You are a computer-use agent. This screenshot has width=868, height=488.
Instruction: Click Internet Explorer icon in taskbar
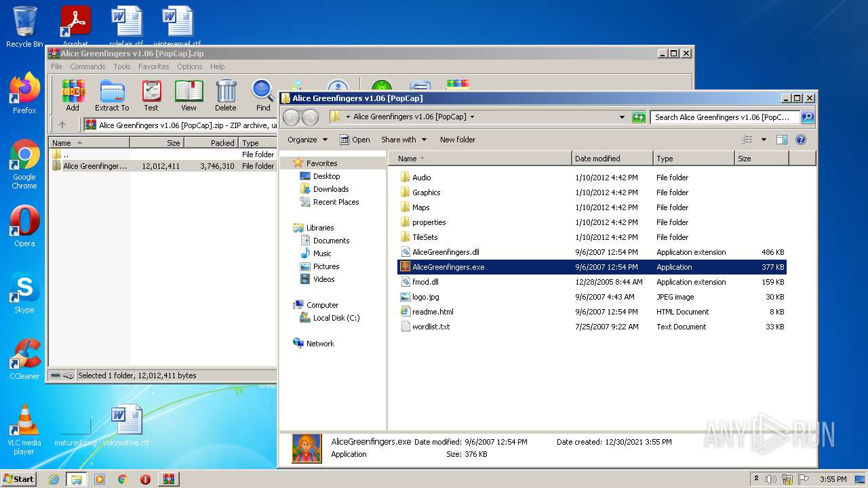pos(54,479)
